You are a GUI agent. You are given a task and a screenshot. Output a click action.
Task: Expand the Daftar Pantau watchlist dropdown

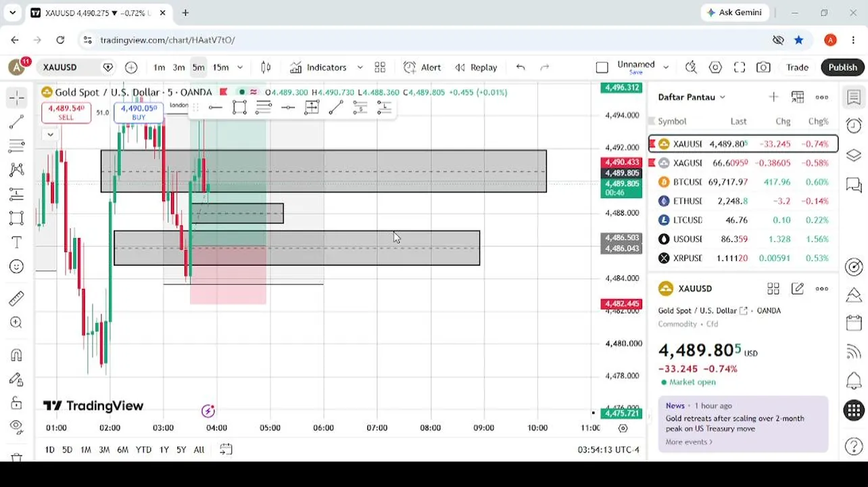[692, 97]
